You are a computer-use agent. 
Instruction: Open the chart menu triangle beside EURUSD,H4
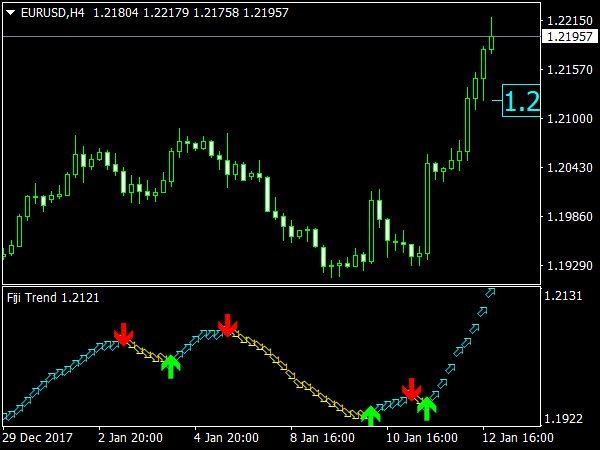pos(10,13)
